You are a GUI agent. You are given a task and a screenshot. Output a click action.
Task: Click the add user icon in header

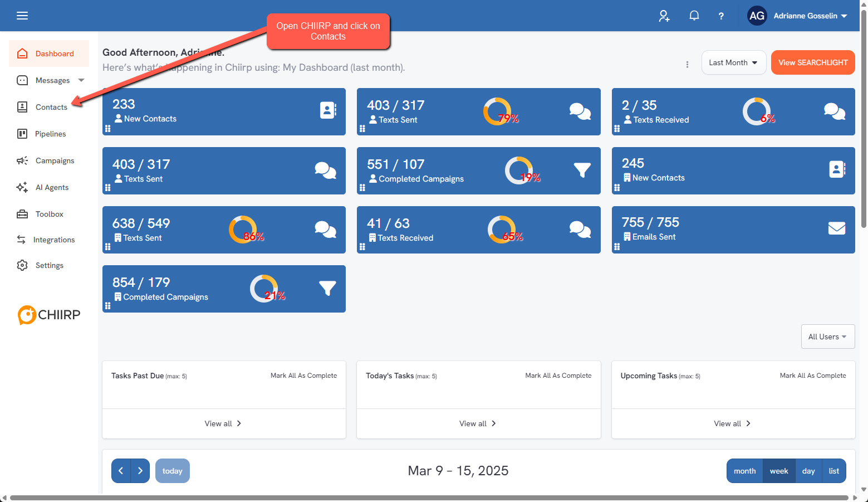click(x=664, y=16)
